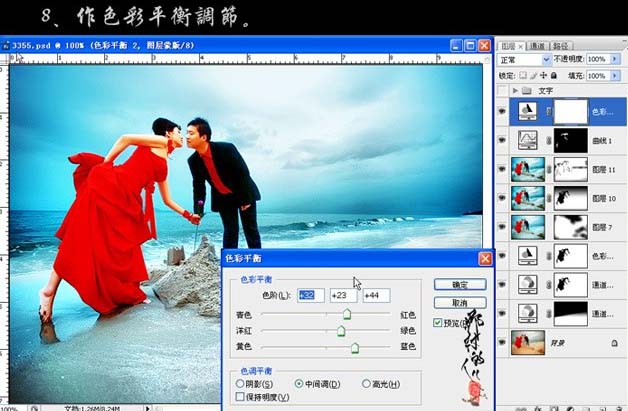The width and height of the screenshot is (628, 411).
Task: Click the eye icon for 图层 11
Action: [x=502, y=169]
